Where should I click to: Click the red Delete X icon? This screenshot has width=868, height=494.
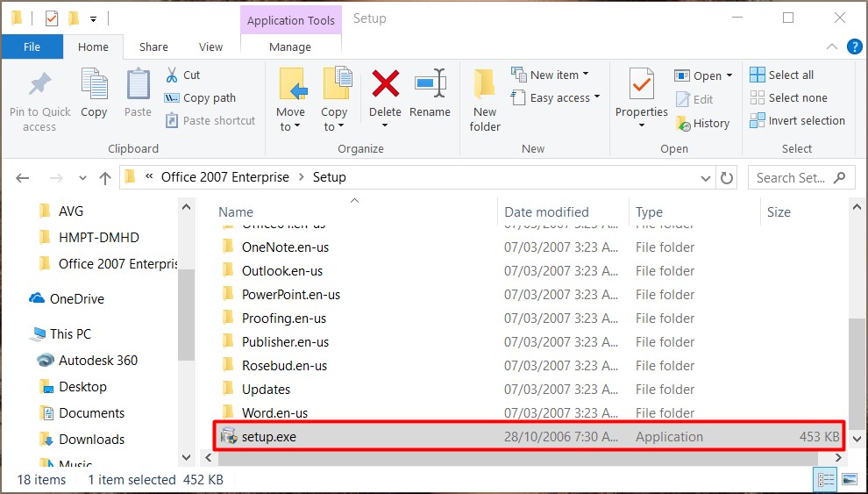click(385, 84)
